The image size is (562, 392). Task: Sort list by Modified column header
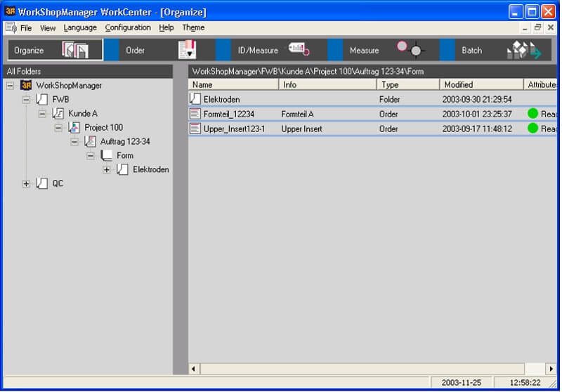coord(482,84)
